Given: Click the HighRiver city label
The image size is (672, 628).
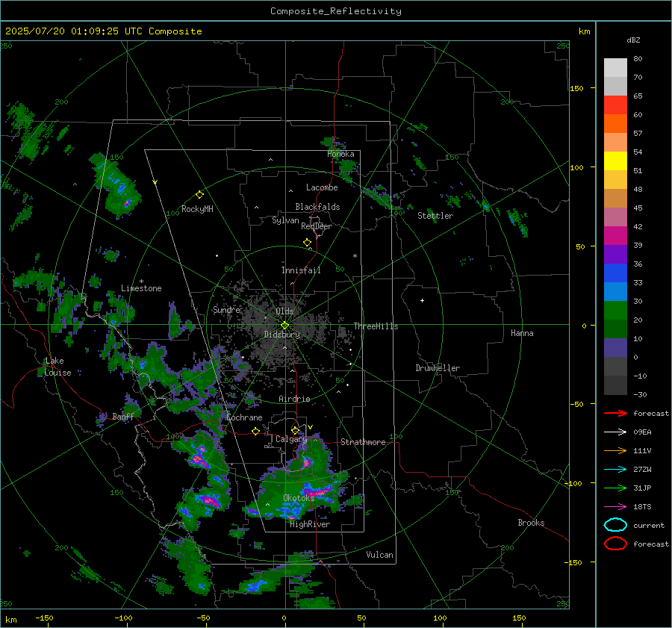Looking at the screenshot, I should (309, 524).
